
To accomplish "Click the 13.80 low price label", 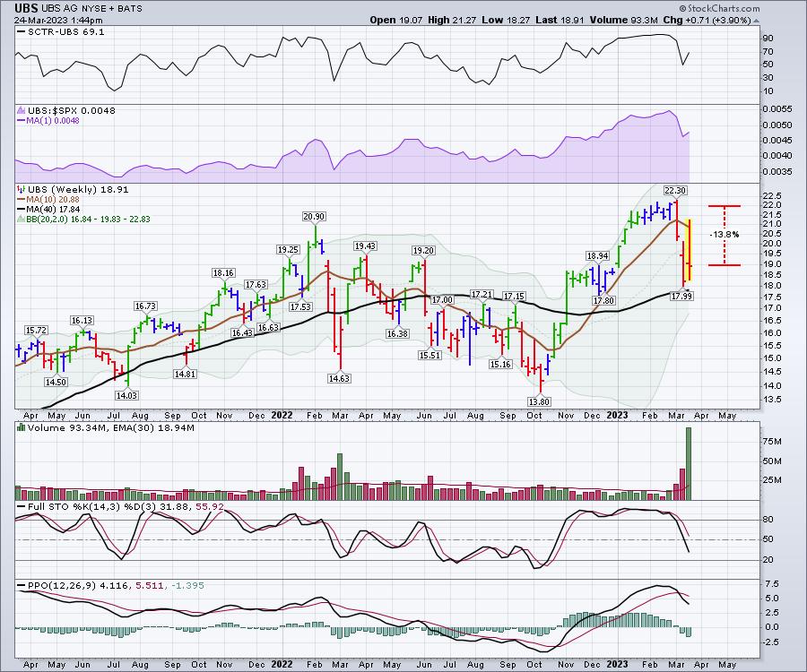I will (539, 402).
